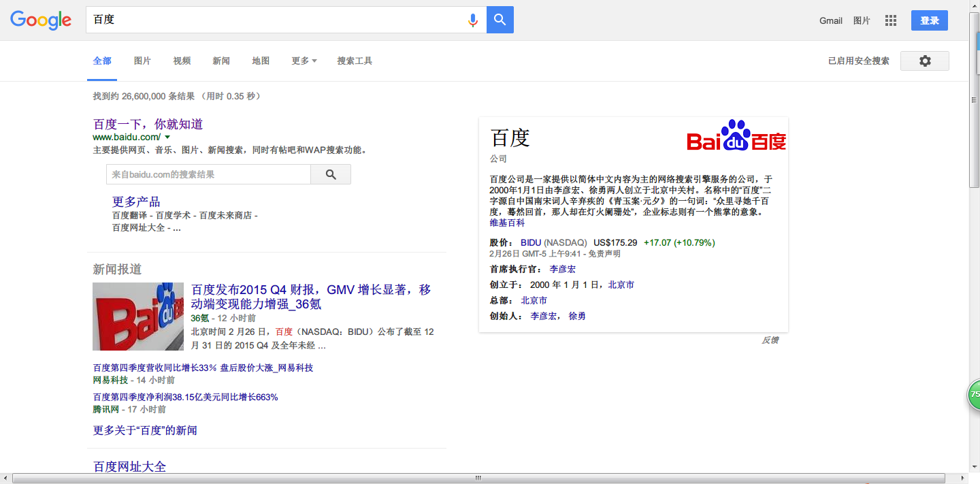
Task: Open 百度翻译 sitelink
Action: coord(130,215)
